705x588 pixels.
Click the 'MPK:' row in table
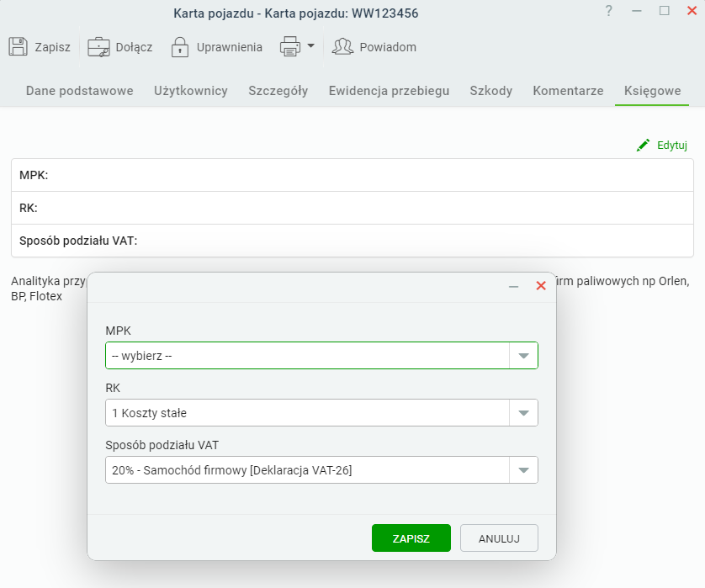click(x=352, y=175)
